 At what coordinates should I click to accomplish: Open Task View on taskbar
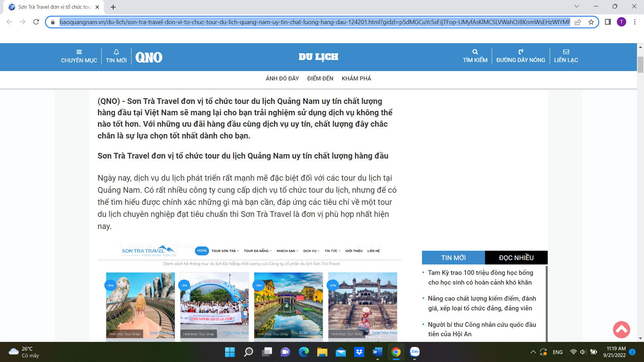point(267,352)
